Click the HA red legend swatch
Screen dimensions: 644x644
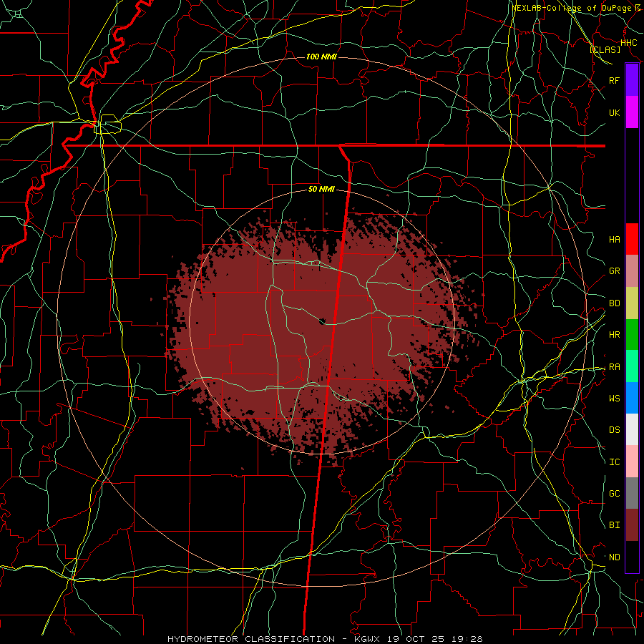point(632,239)
